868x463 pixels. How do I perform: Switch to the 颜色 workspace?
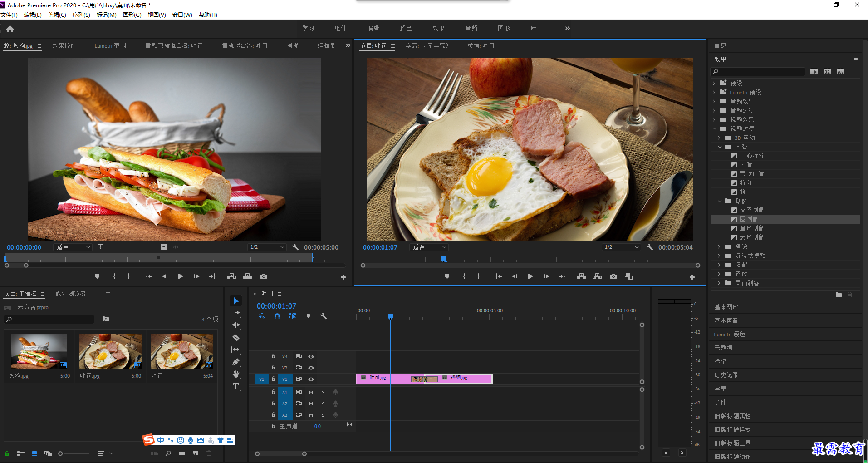[x=406, y=28]
